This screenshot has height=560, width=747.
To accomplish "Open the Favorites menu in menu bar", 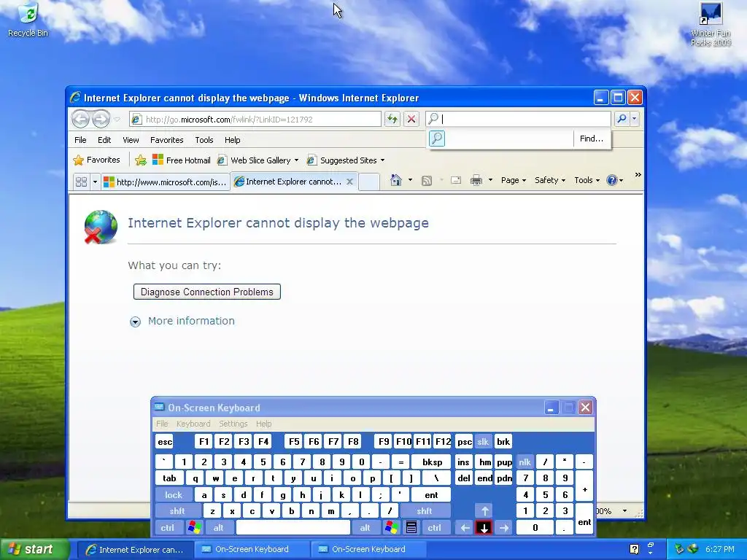I will [x=167, y=140].
